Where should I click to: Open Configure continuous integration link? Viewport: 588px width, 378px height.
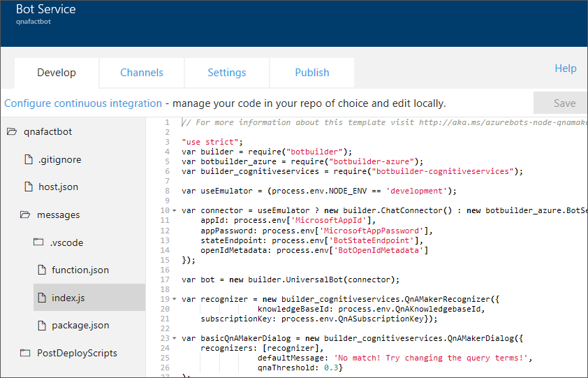click(83, 103)
